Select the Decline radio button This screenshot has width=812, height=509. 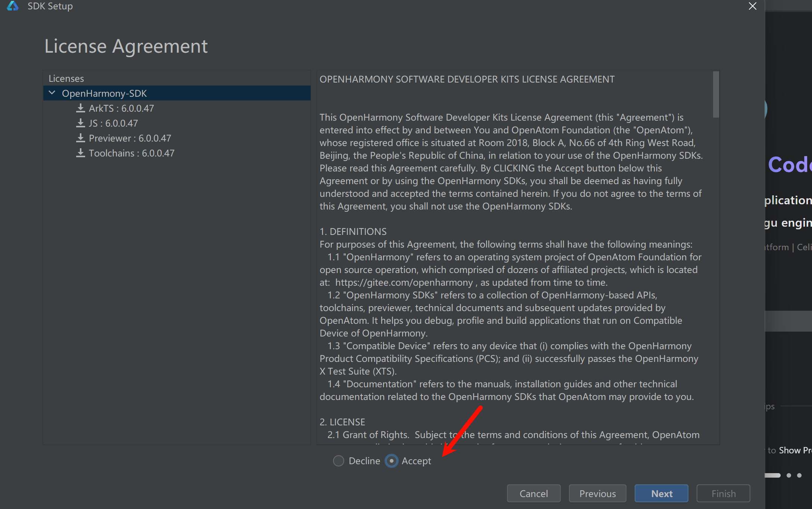pyautogui.click(x=338, y=461)
